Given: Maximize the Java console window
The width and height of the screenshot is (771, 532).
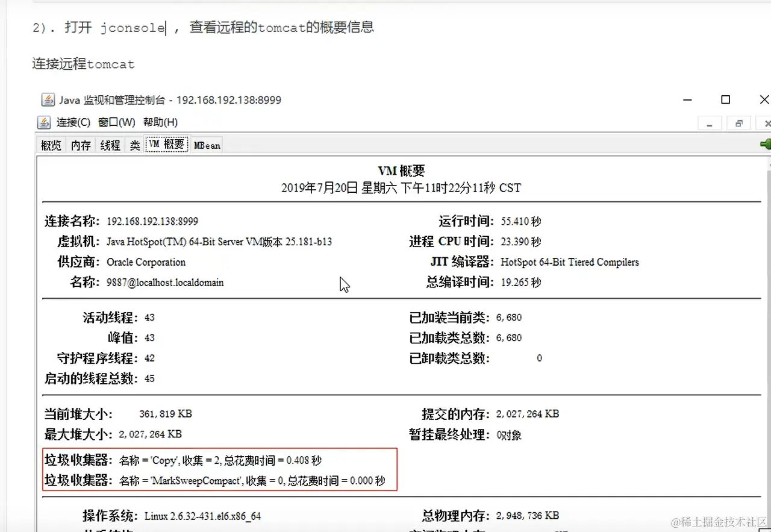Looking at the screenshot, I should click(x=726, y=99).
